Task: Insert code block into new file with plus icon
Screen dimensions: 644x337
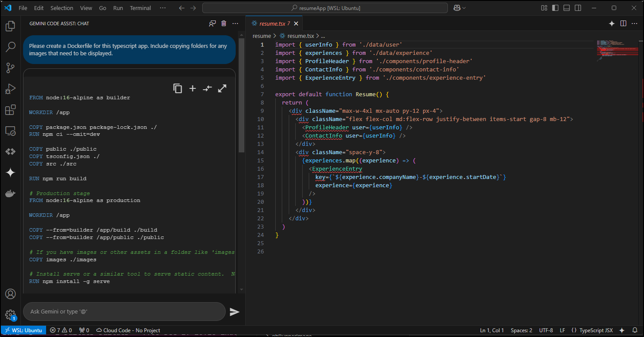Action: click(x=192, y=88)
